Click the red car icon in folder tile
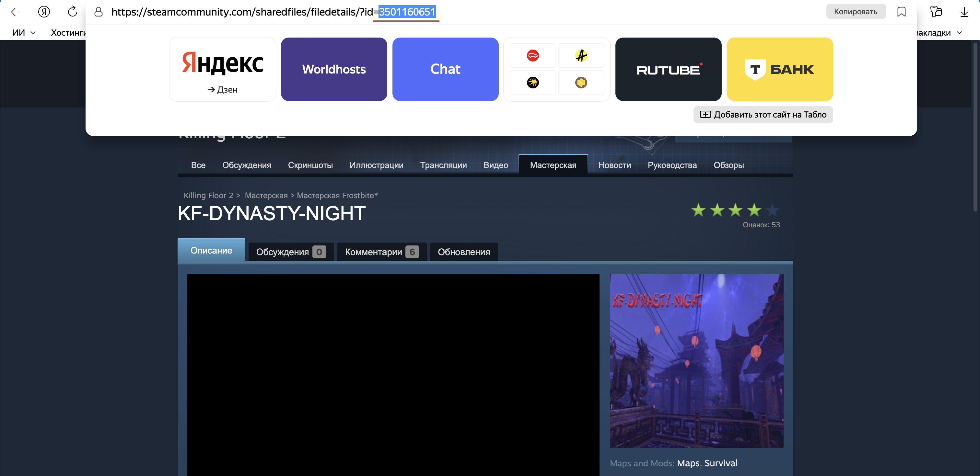The image size is (980, 476). click(x=532, y=55)
